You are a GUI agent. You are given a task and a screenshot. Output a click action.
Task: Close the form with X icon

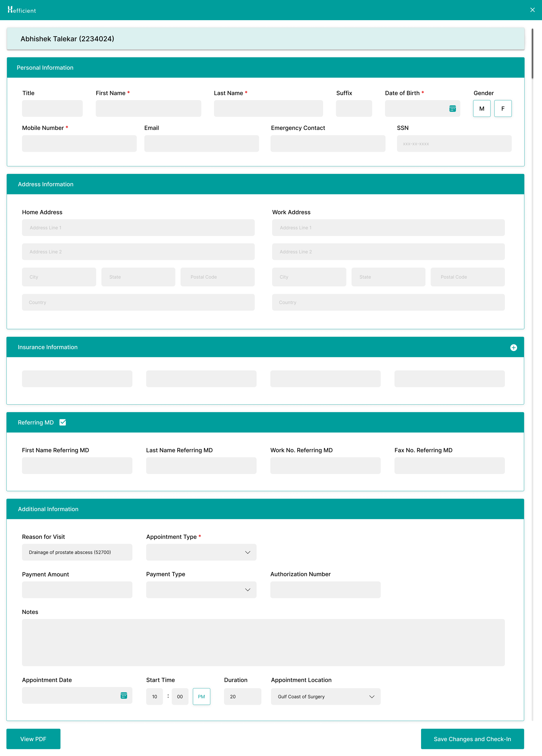pos(532,10)
